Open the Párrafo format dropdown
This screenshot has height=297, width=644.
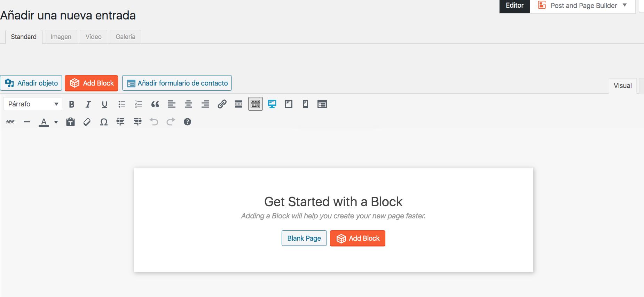33,104
